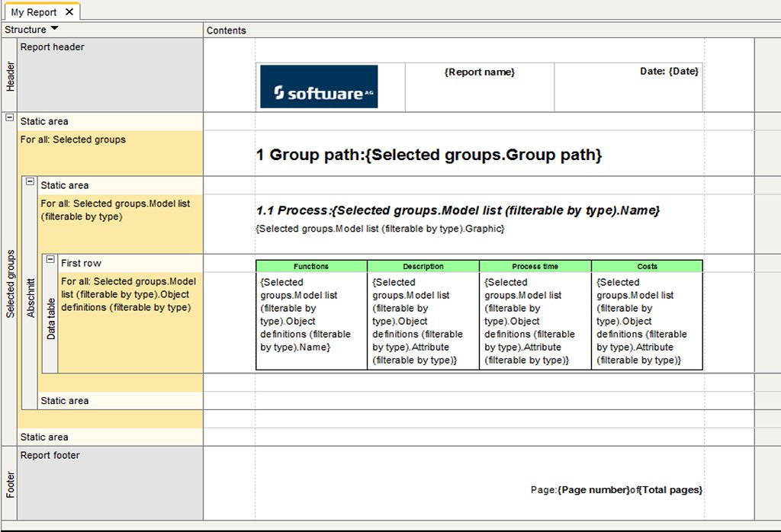
Task: Select the {Report name} field
Action: 479,72
